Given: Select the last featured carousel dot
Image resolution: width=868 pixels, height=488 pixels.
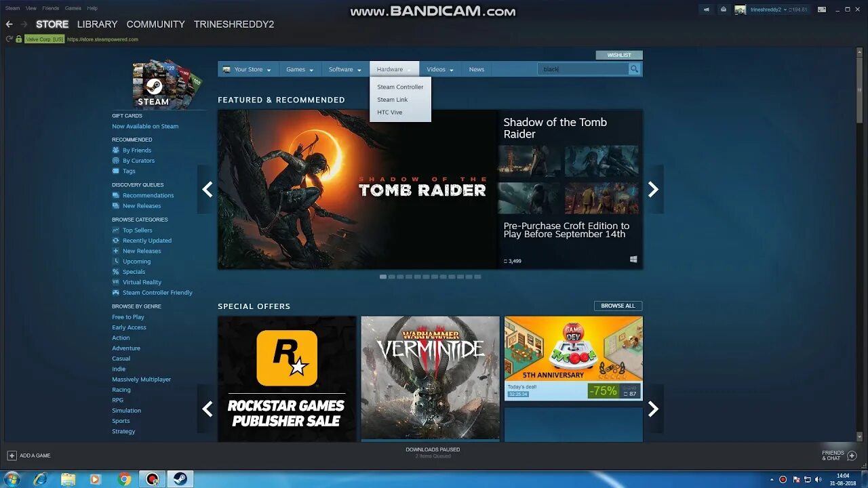Looking at the screenshot, I should click(x=477, y=277).
